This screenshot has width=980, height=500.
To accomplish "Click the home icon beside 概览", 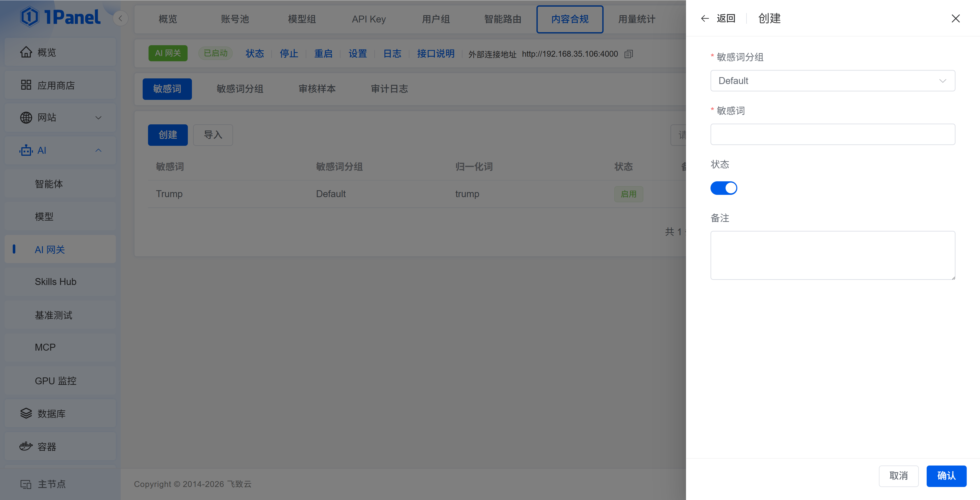I will pyautogui.click(x=26, y=52).
